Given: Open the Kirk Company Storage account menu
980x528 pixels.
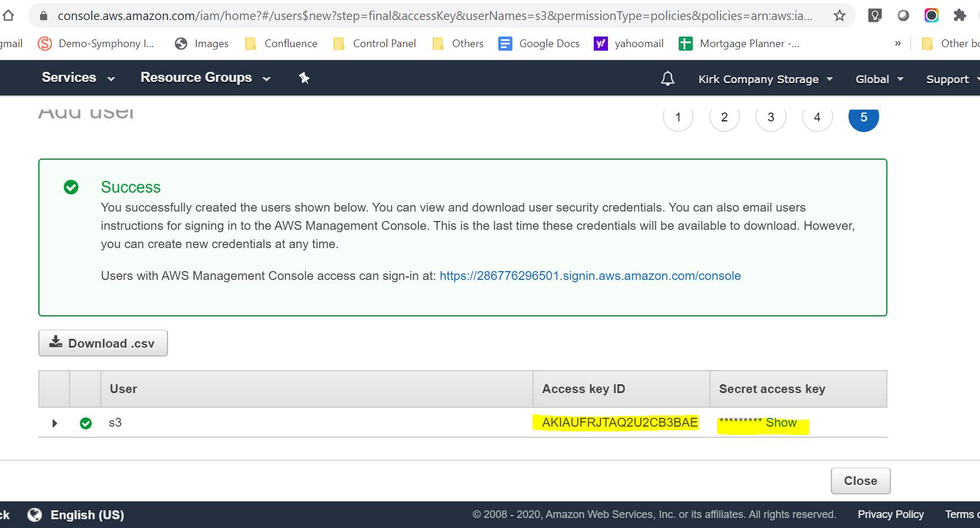Looking at the screenshot, I should (765, 79).
